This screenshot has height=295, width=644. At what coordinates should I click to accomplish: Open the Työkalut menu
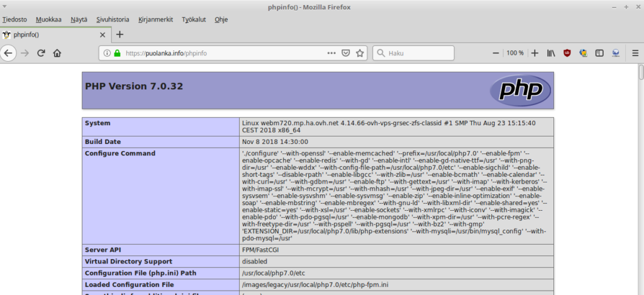(194, 19)
